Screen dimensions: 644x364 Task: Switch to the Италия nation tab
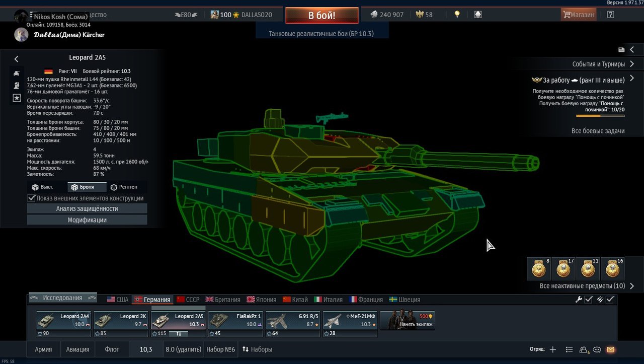click(328, 300)
